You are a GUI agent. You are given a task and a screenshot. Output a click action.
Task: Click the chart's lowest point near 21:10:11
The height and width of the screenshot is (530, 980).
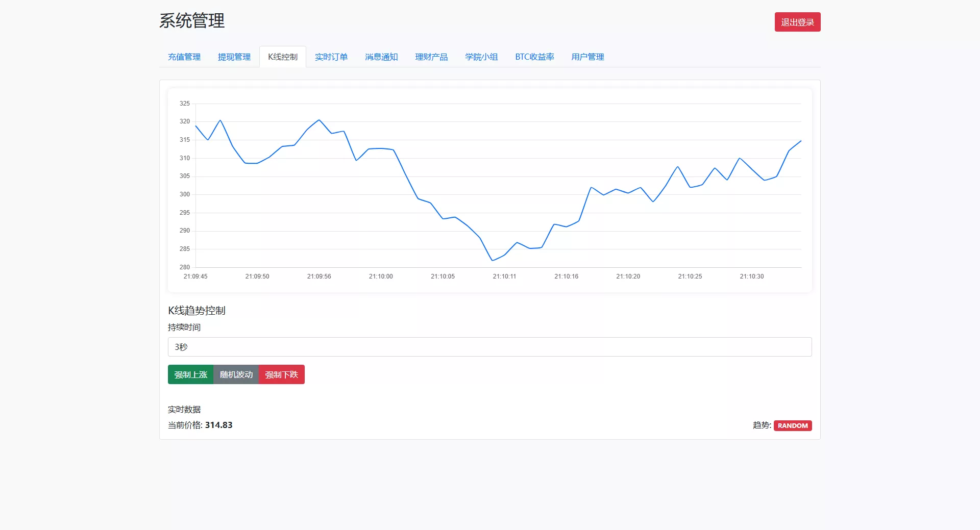pyautogui.click(x=493, y=260)
